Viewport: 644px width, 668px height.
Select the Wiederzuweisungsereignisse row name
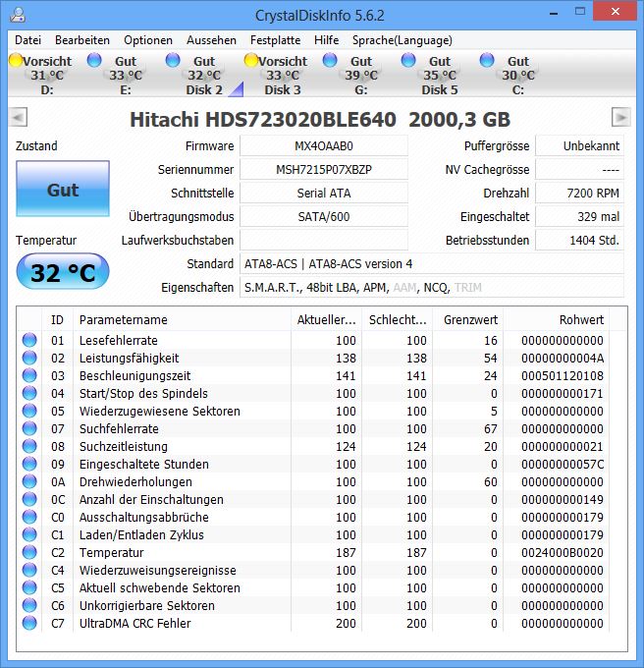157,570
